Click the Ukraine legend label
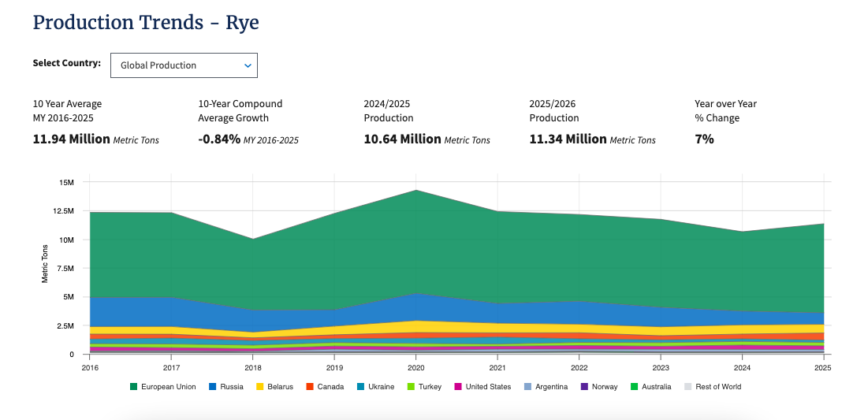868x420 pixels. point(382,387)
